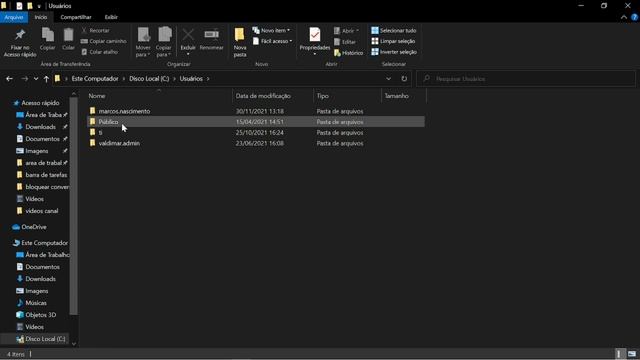Screen dimensions: 640x360
Task: Click the Renomear icon
Action: 211,40
